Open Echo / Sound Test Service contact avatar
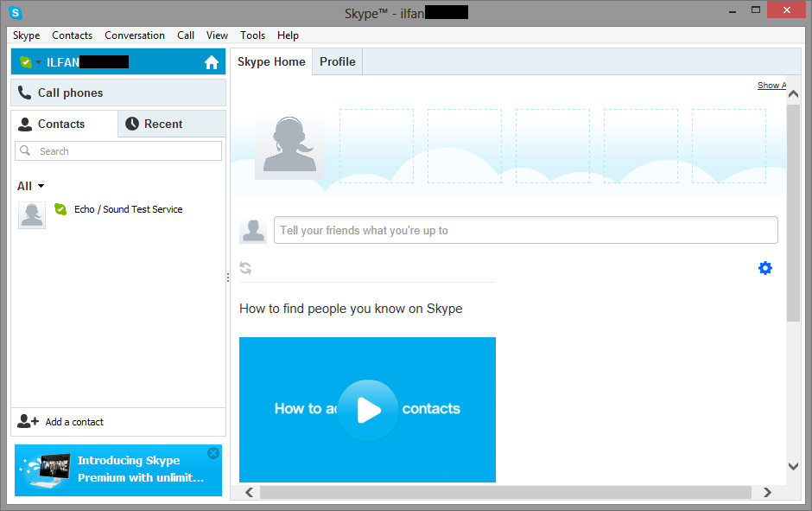Viewport: 812px width, 511px height. 31,214
